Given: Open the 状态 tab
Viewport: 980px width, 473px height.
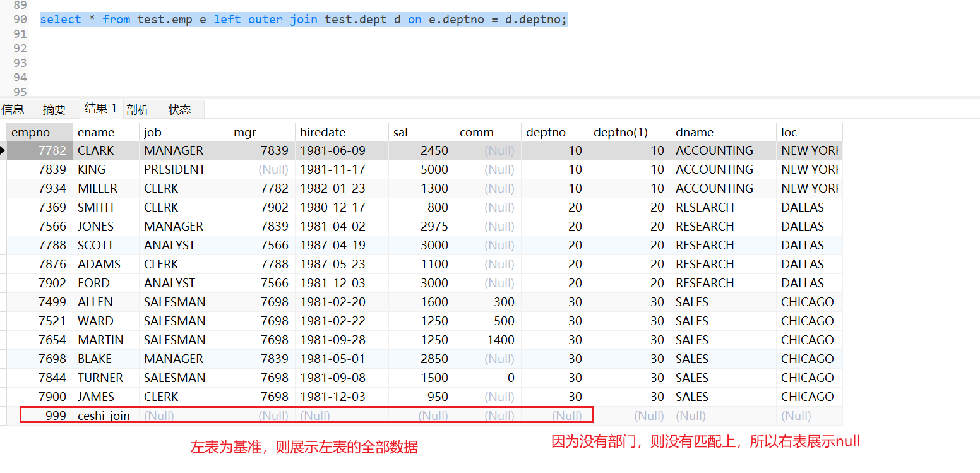Looking at the screenshot, I should 179,110.
